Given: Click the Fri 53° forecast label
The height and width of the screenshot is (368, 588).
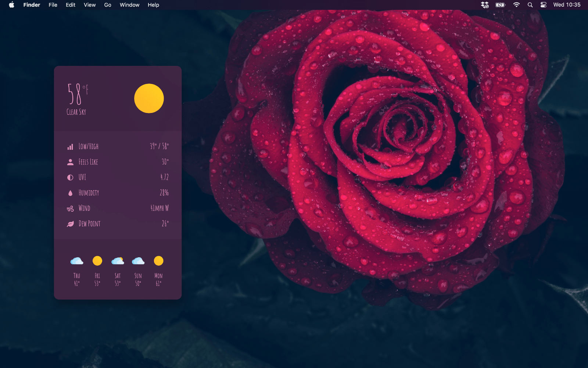Looking at the screenshot, I should pyautogui.click(x=97, y=279).
